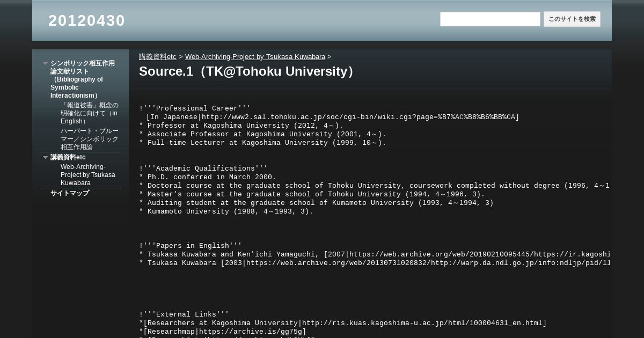Image resolution: width=644 pixels, height=338 pixels.
Task: Click the '''Academic Qualifications''' line
Action: pyautogui.click(x=203, y=168)
